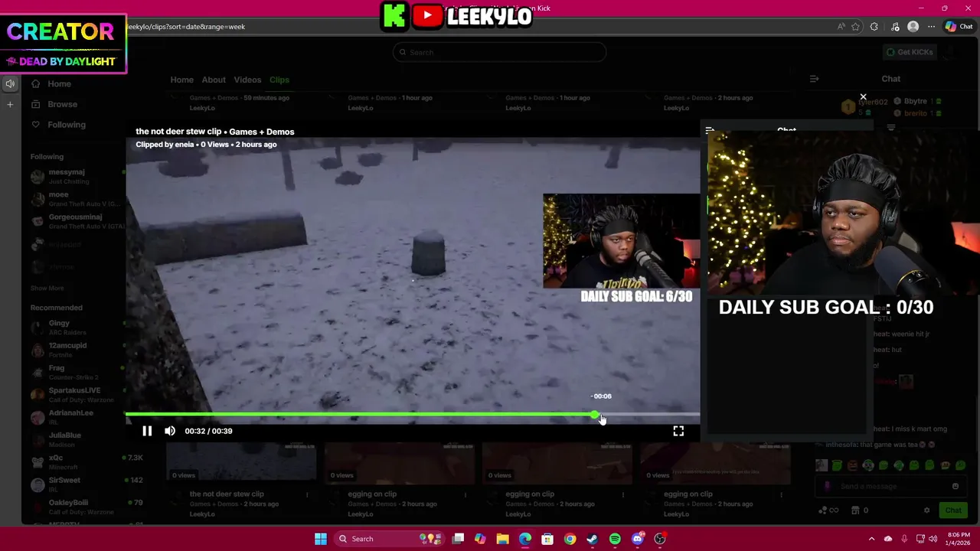980x551 pixels.
Task: Open Copilot Chat in browser toolbar
Action: [959, 27]
